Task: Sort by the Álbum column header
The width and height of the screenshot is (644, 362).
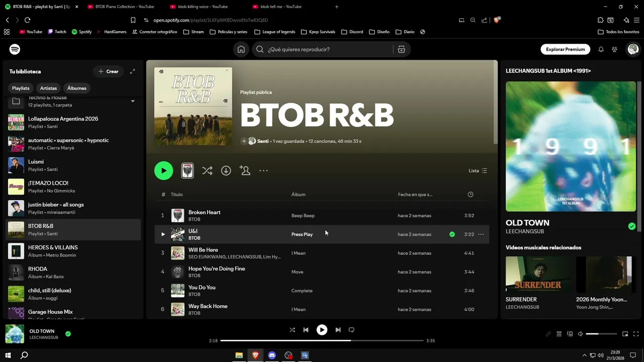Action: click(x=298, y=195)
